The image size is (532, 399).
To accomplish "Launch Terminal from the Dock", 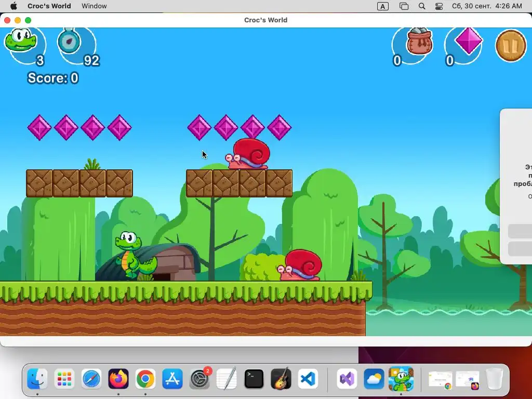I will pos(254,379).
